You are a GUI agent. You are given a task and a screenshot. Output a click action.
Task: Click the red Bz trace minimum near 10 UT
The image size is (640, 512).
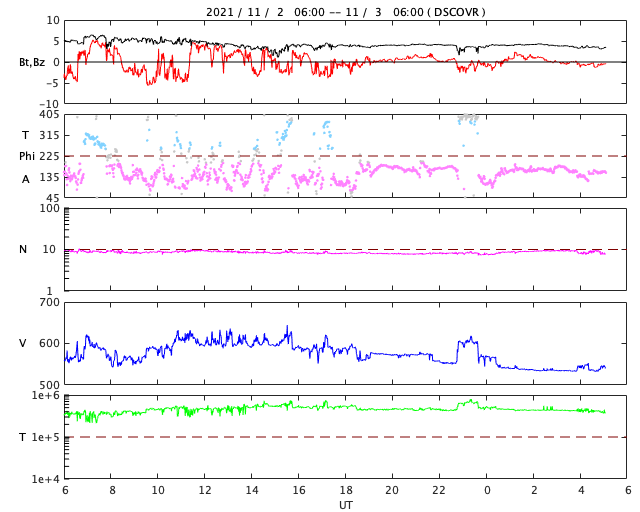(149, 82)
